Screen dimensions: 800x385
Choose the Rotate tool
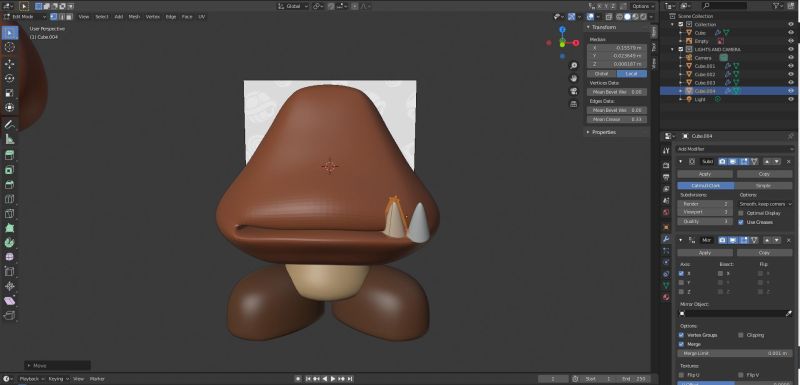point(9,78)
